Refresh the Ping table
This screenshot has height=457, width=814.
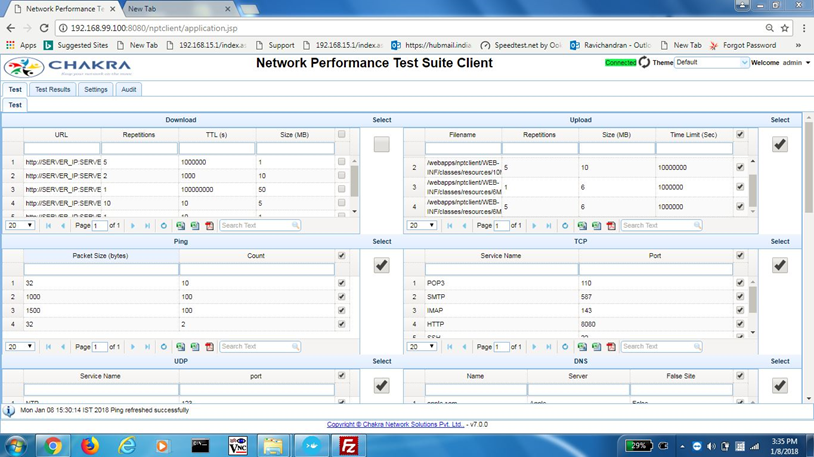pos(164,346)
